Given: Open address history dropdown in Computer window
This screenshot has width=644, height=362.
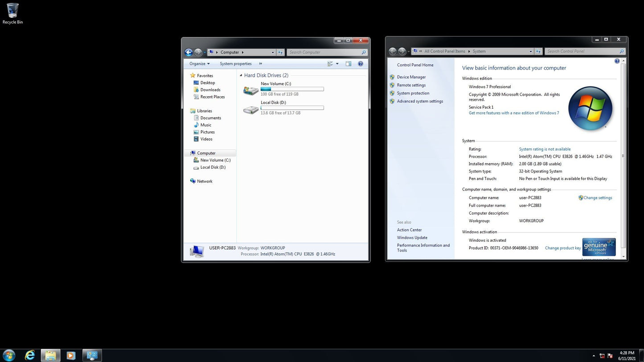Looking at the screenshot, I should pos(273,53).
